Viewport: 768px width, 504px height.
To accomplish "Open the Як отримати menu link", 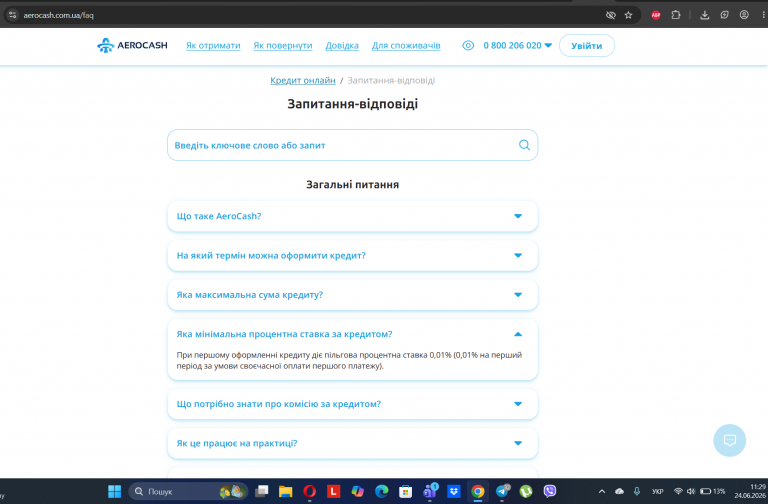I will [x=213, y=46].
